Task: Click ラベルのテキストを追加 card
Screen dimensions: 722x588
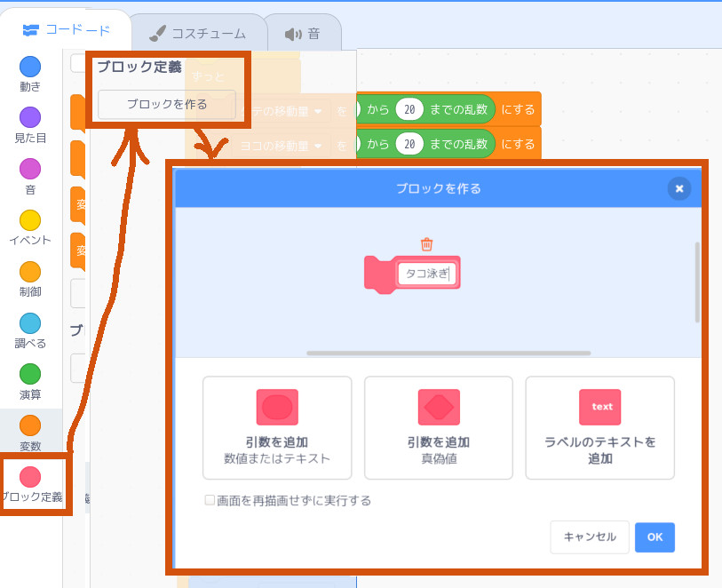Action: click(600, 428)
